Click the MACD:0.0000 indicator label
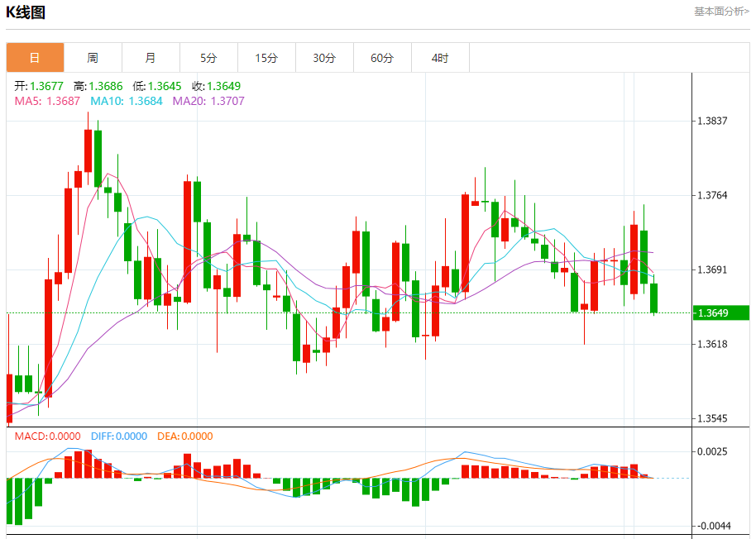The height and width of the screenshot is (539, 756). click(x=48, y=436)
